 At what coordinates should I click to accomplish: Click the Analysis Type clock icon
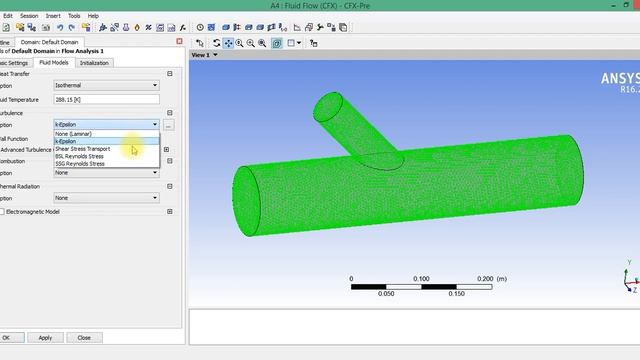(200, 27)
